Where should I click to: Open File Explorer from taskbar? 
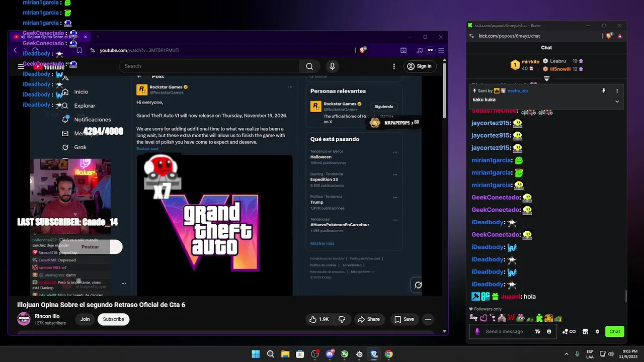click(x=285, y=354)
